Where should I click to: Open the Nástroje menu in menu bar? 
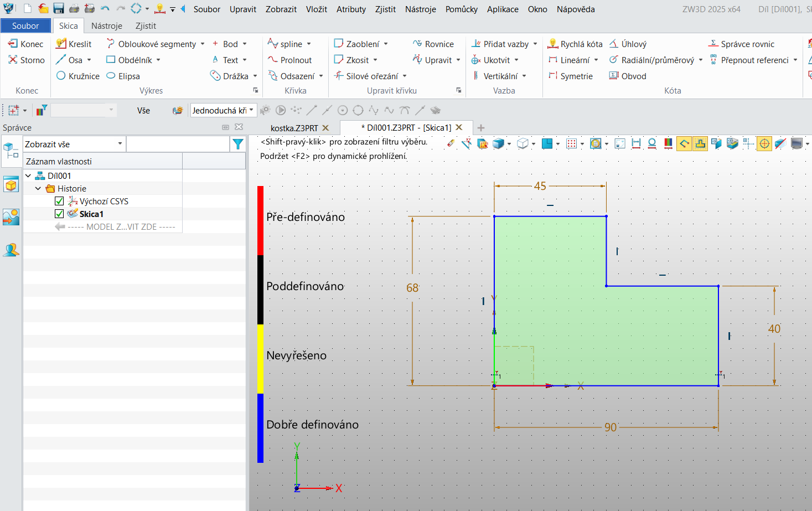point(420,9)
